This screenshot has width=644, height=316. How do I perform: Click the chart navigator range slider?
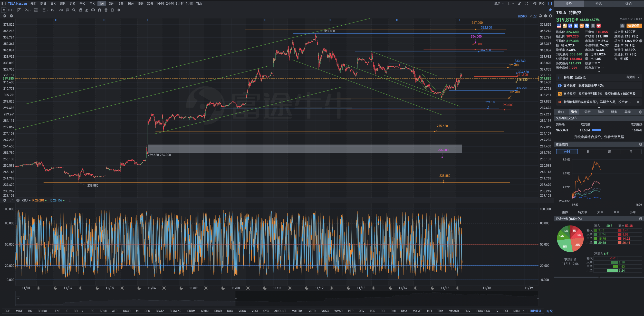(x=387, y=298)
